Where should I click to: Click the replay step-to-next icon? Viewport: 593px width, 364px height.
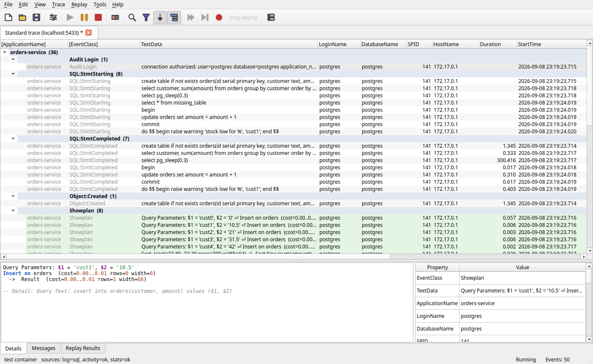tap(205, 17)
